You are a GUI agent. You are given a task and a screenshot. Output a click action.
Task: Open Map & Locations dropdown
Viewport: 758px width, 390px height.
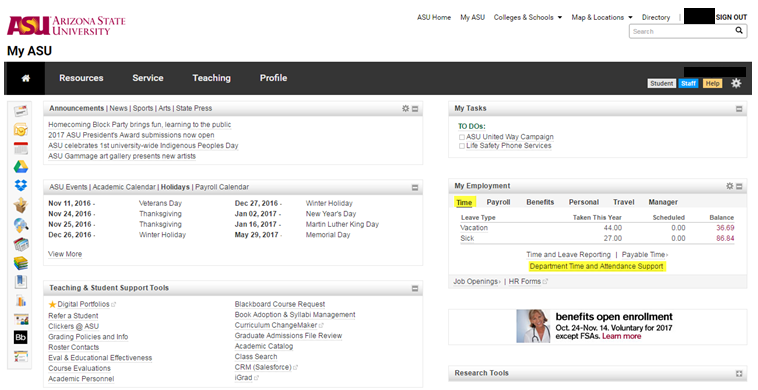point(602,17)
